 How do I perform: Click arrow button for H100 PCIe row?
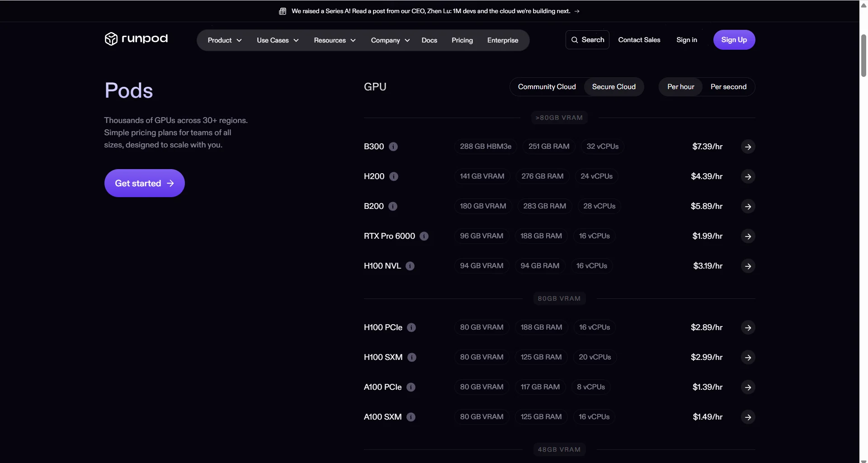(748, 327)
